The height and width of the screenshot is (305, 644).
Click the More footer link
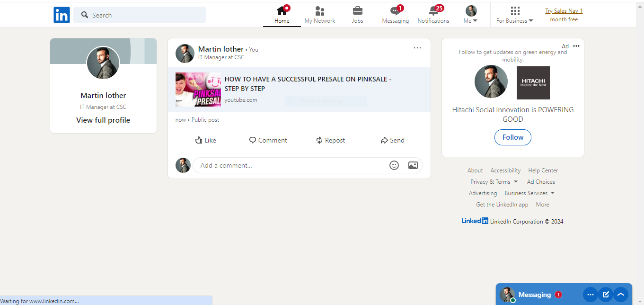tap(543, 205)
